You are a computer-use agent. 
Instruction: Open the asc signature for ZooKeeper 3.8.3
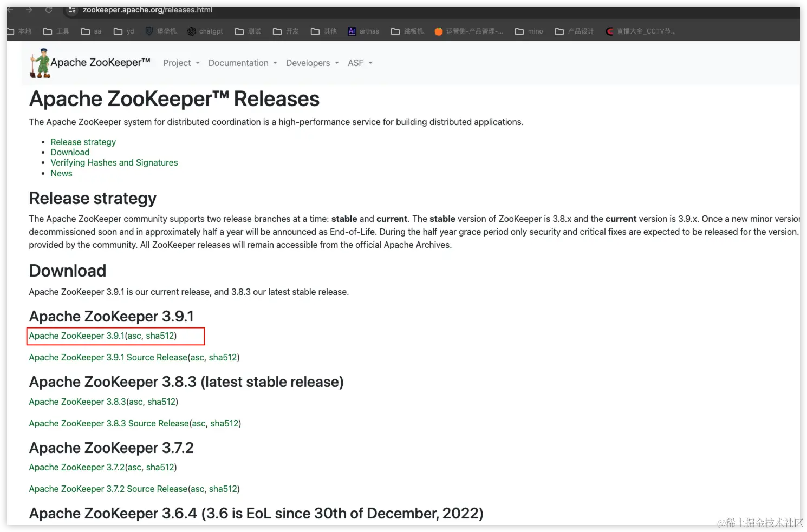[136, 402]
